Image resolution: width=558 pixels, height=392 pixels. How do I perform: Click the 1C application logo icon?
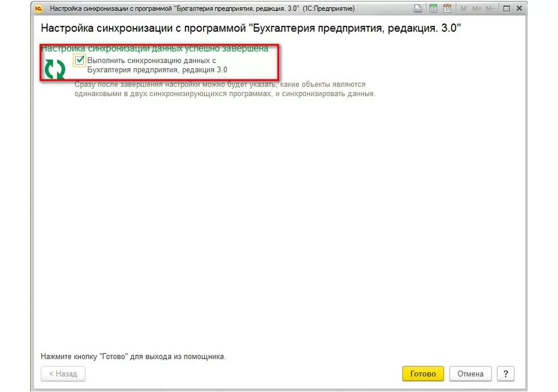pyautogui.click(x=39, y=8)
